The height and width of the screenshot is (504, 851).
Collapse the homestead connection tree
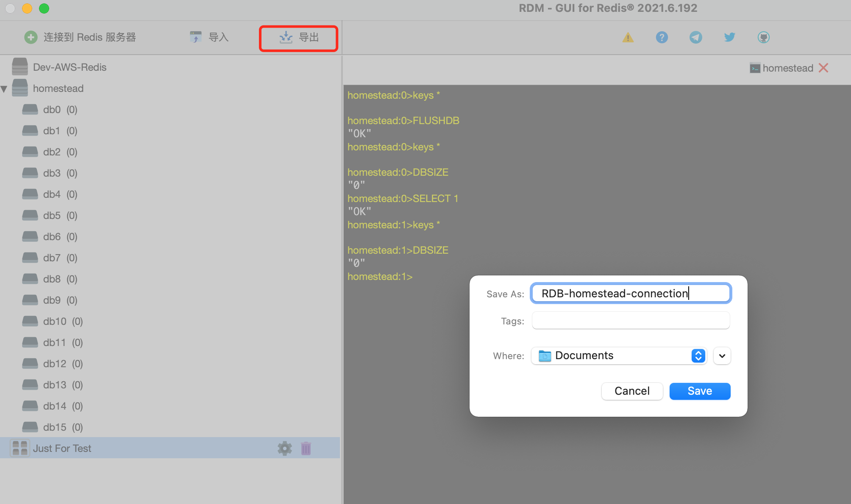pos(5,88)
